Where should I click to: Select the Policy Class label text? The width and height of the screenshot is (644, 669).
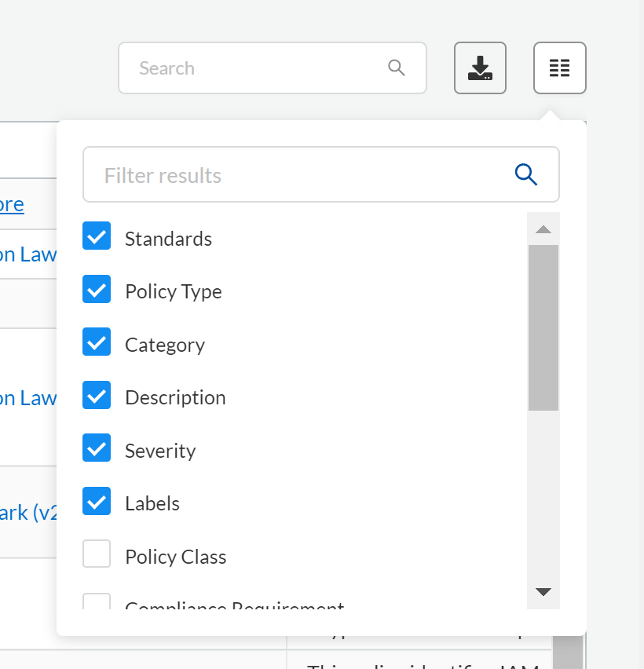(176, 557)
